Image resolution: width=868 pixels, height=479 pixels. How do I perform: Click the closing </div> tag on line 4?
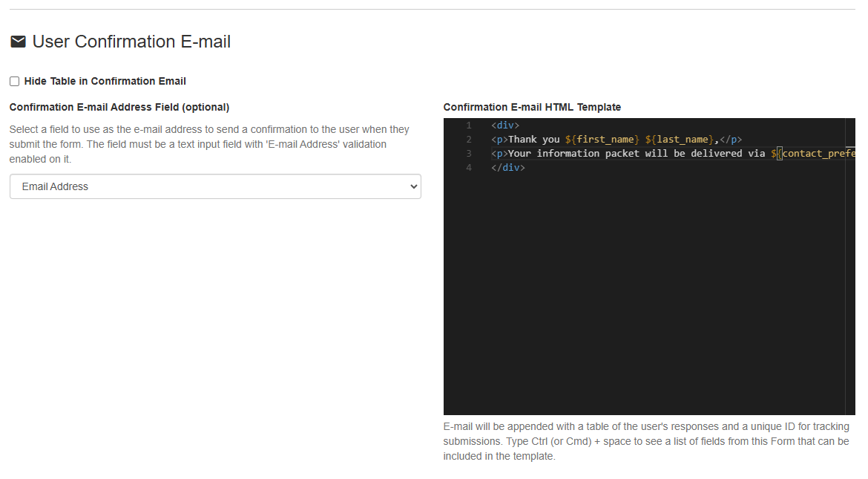[508, 167]
